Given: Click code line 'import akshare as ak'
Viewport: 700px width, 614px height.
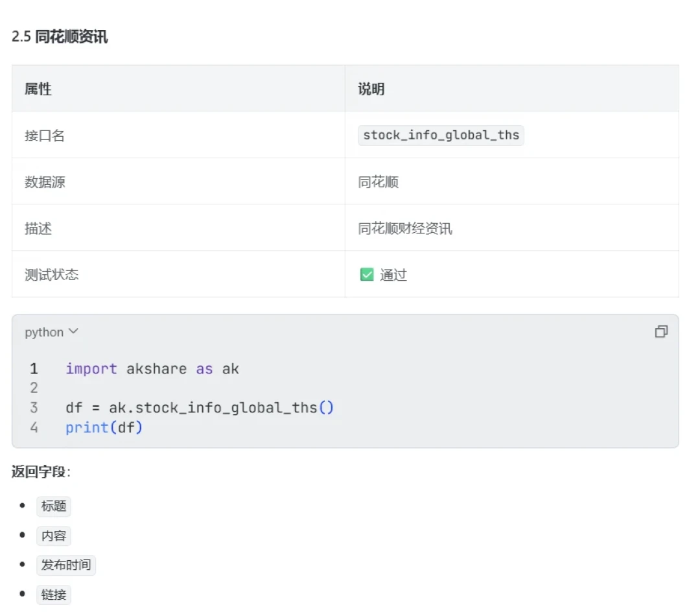Looking at the screenshot, I should tap(152, 369).
